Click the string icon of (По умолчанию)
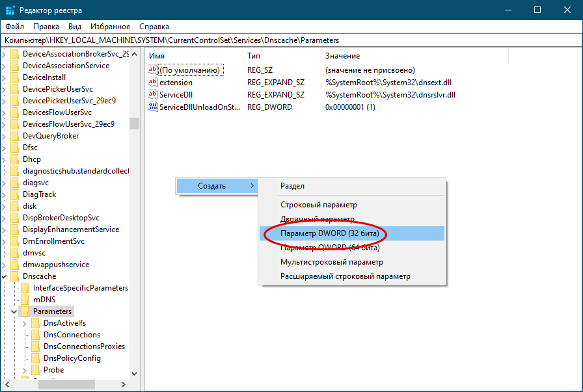583x392 pixels. click(152, 70)
